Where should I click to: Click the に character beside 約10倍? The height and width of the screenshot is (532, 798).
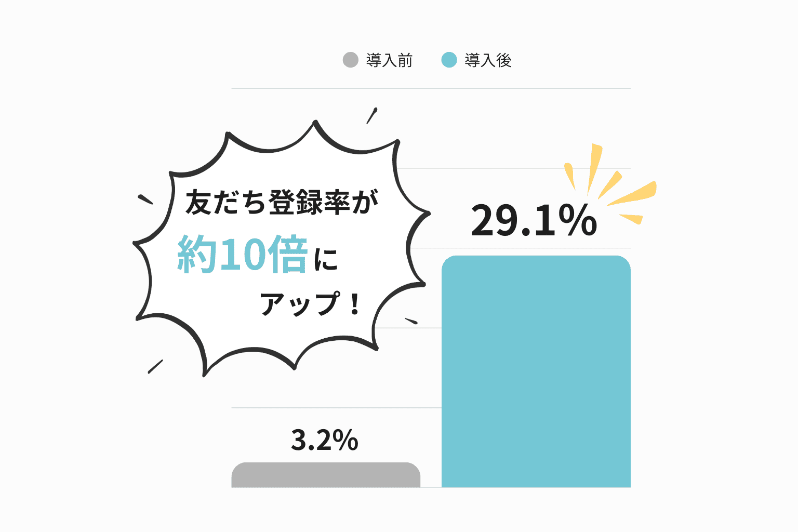tap(326, 259)
